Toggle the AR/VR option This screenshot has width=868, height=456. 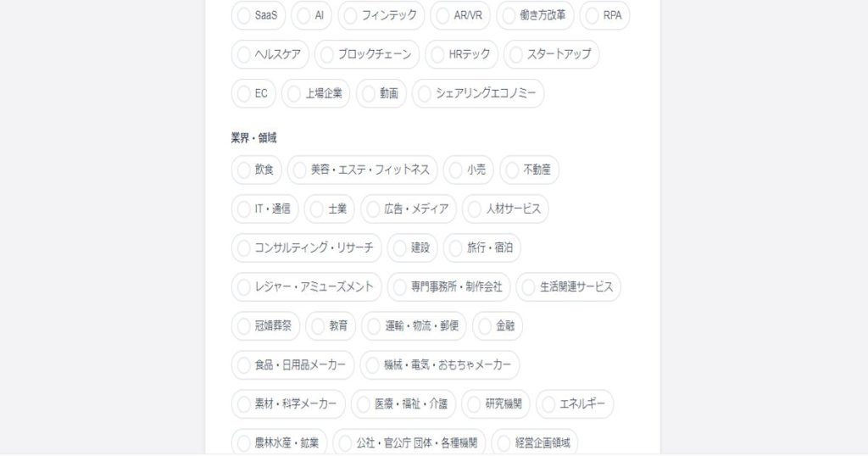point(459,15)
